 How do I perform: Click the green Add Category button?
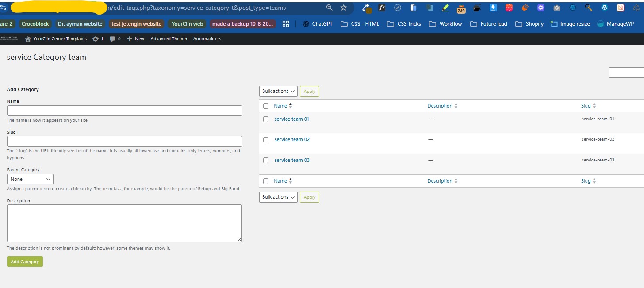tap(25, 262)
